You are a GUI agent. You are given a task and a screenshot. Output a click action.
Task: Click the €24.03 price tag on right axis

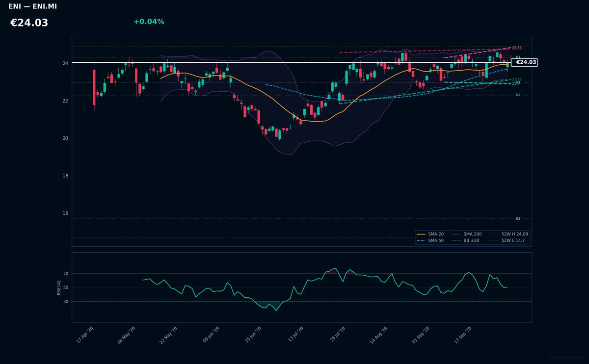[x=525, y=62]
